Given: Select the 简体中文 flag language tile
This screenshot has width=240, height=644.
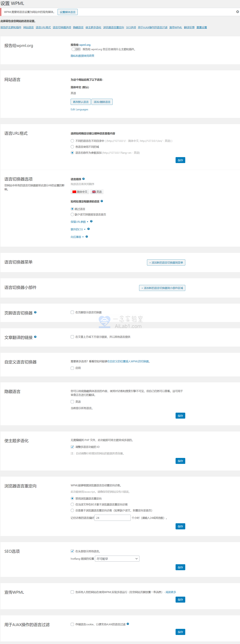Looking at the screenshot, I should point(80,192).
